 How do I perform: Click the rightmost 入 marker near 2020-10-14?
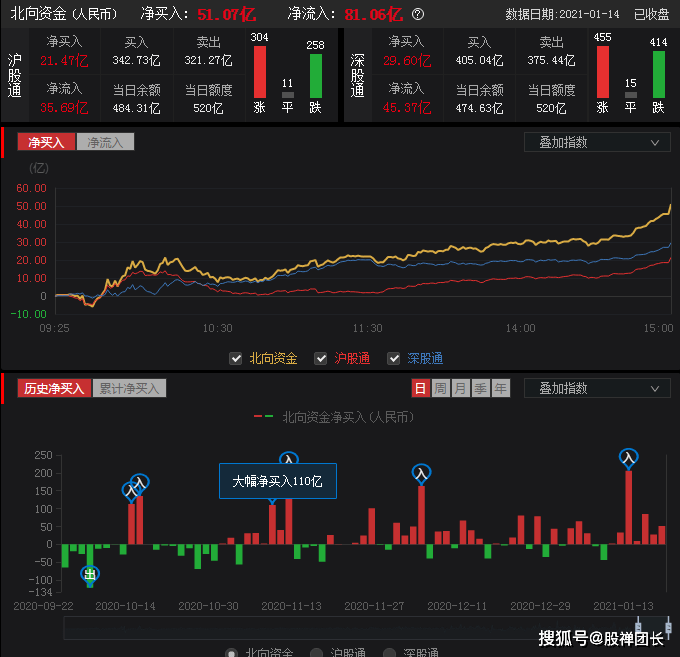pos(140,482)
